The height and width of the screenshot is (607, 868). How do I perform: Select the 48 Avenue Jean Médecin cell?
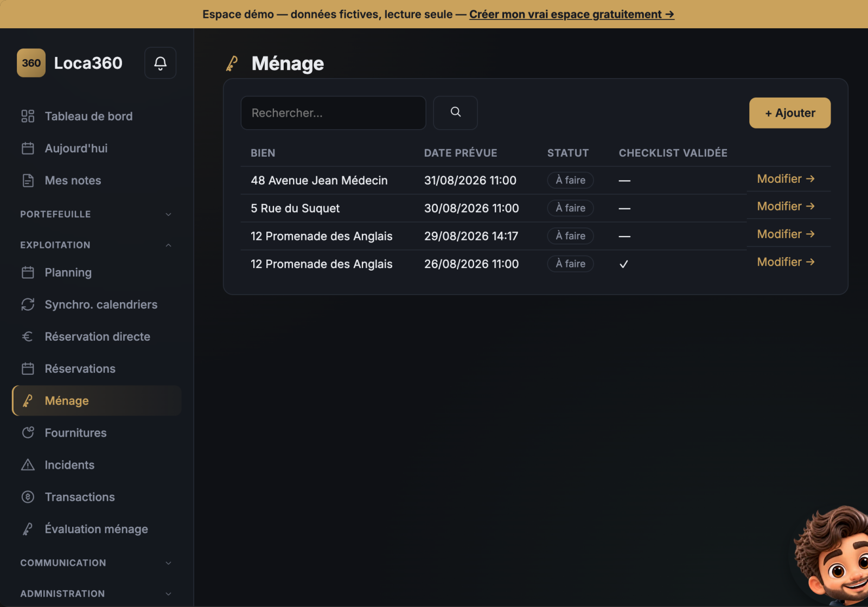click(319, 181)
